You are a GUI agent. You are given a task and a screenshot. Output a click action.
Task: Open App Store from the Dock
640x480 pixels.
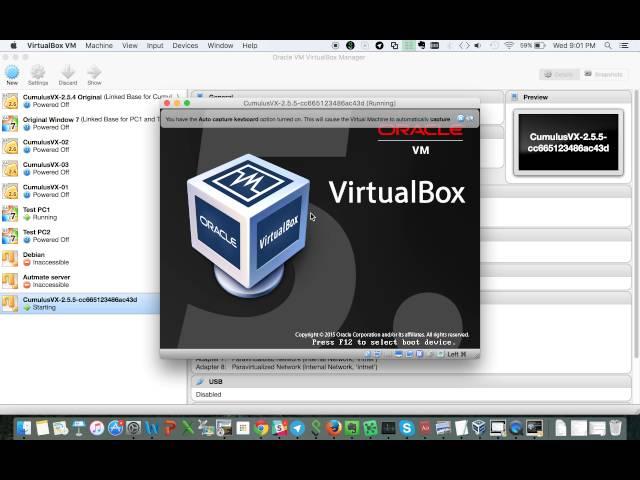click(x=116, y=428)
